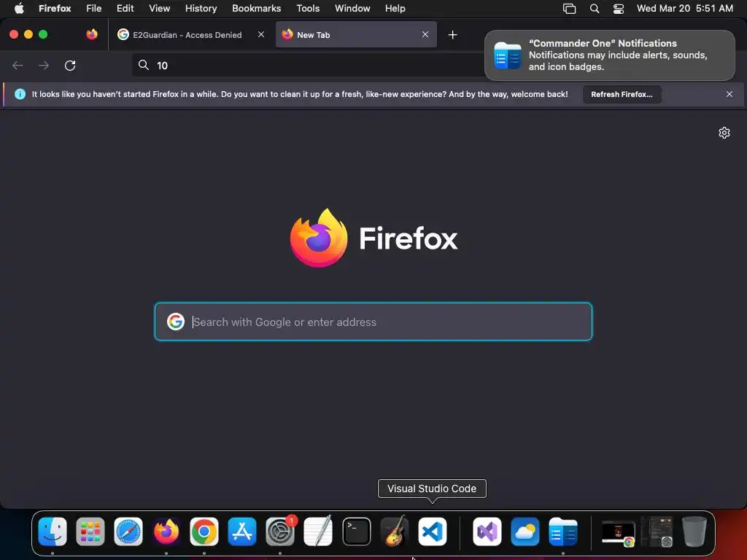Go back with the back arrow
This screenshot has width=747, height=560.
pos(18,65)
